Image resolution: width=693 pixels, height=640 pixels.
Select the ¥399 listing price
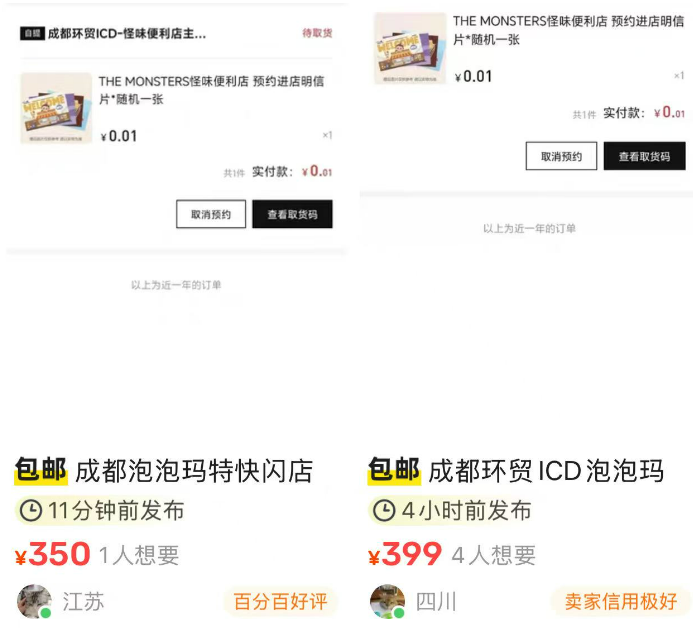point(405,554)
